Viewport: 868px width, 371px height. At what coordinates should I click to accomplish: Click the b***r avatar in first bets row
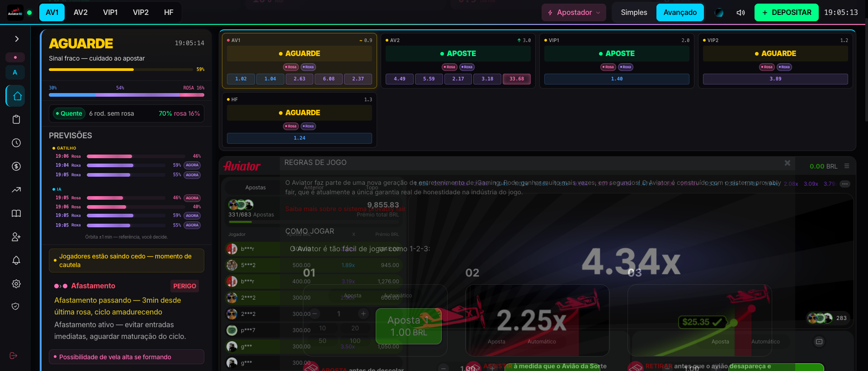pos(232,249)
